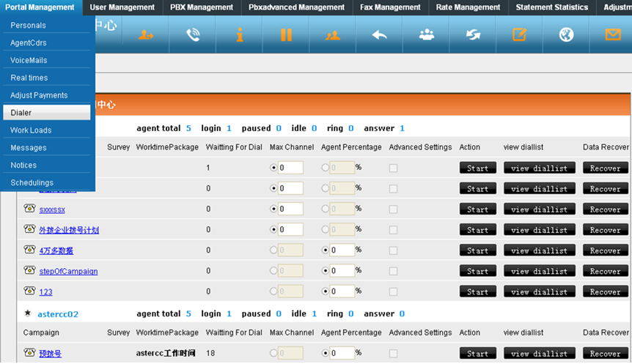Click the globe icon in toolbar
632x364 pixels.
click(566, 35)
